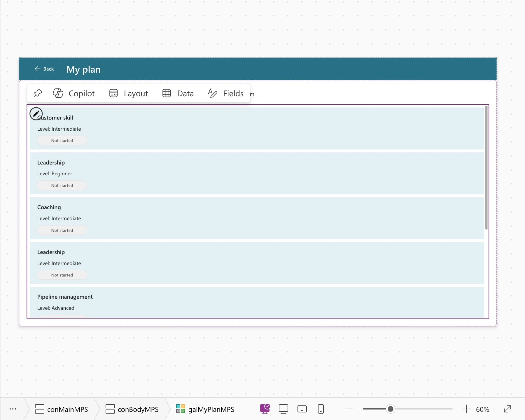
Task: Click Not started badge under Level: Beginner
Action: pos(62,185)
